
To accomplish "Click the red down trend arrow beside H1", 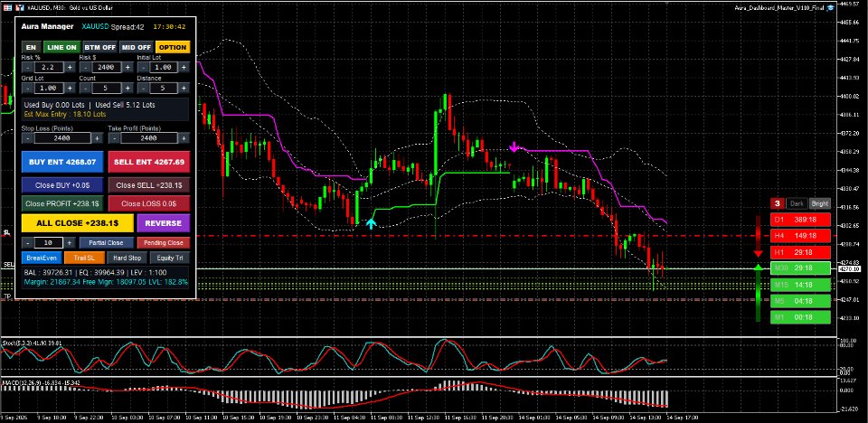I will click(x=759, y=252).
